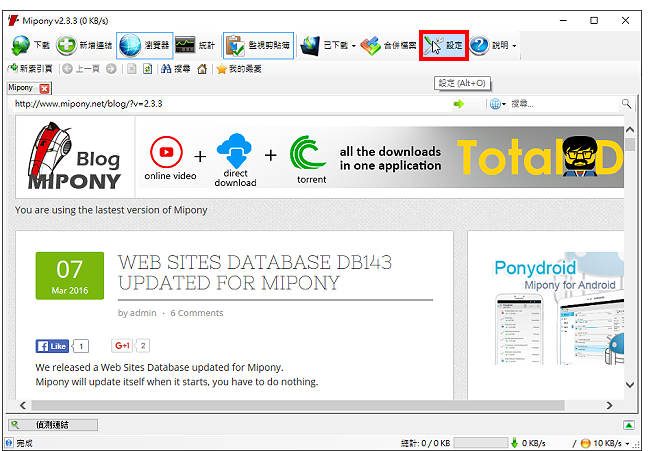This screenshot has height=451, width=653.
Task: Click the forward navigation arrow
Action: [x=111, y=69]
